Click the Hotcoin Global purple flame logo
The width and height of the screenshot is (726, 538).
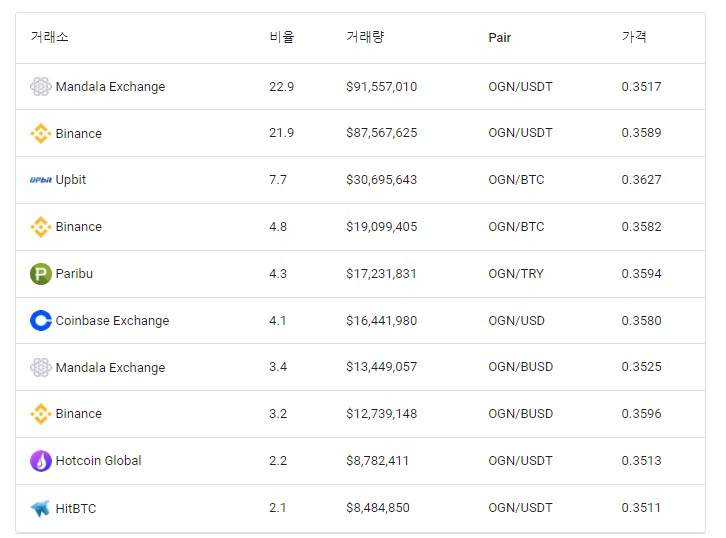[41, 461]
